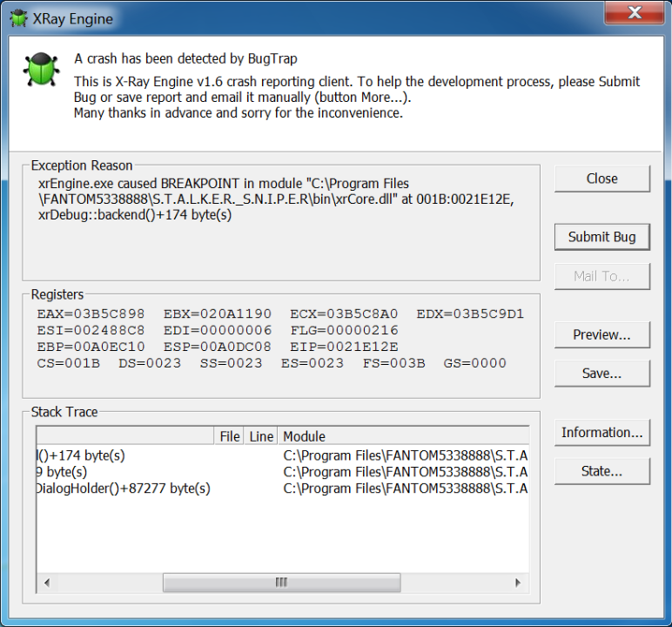Click the Mail To... button

coord(601,276)
